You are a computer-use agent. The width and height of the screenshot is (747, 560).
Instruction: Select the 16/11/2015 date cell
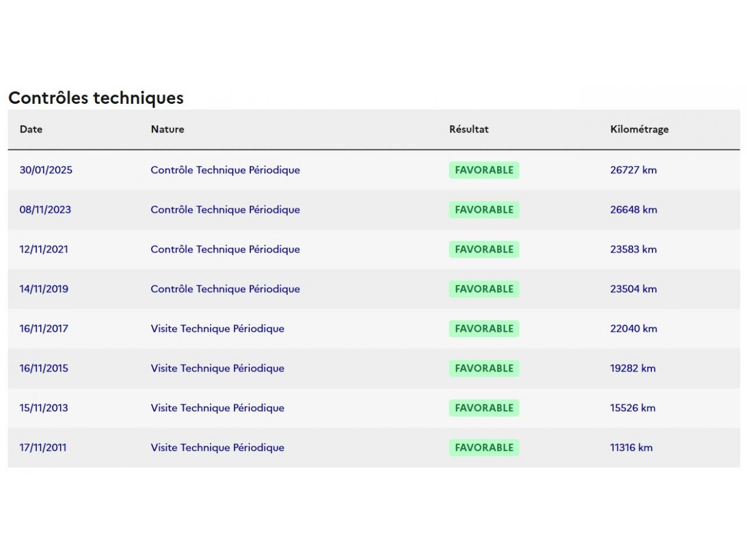pyautogui.click(x=44, y=368)
